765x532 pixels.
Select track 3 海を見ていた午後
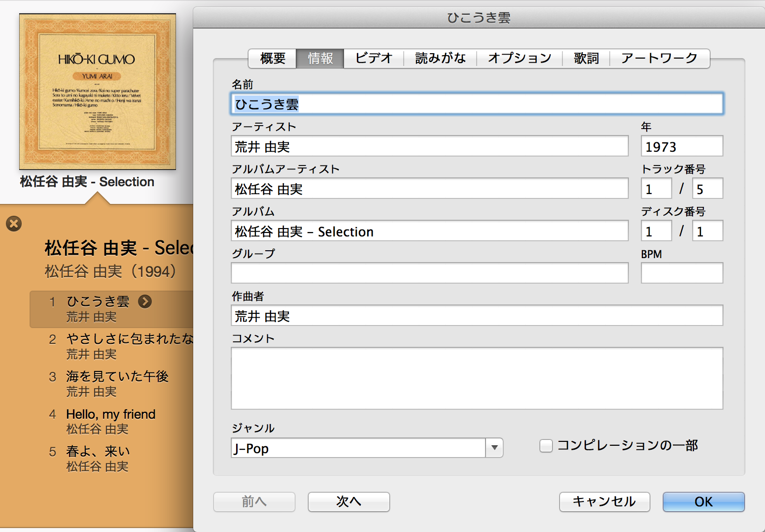[x=117, y=377]
